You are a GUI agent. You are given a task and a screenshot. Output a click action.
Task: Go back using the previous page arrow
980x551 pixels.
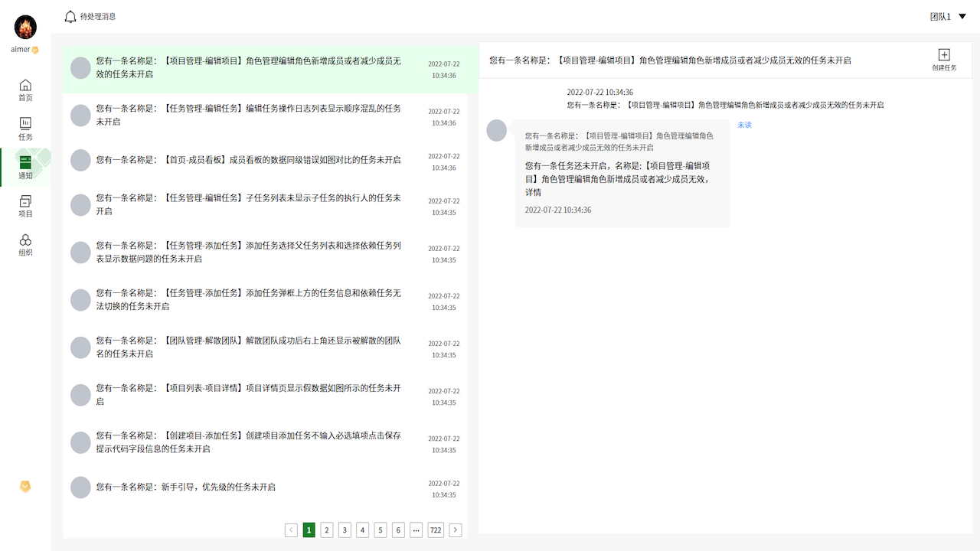click(x=291, y=530)
